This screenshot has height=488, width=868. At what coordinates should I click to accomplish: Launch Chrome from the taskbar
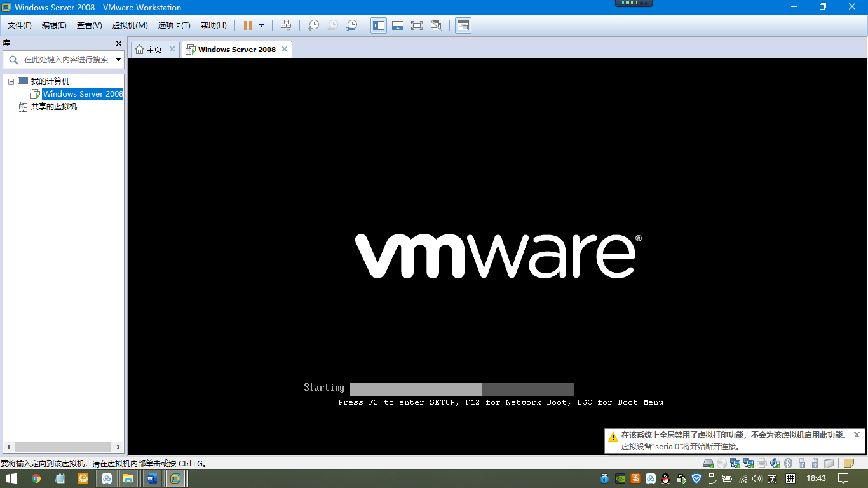(36, 478)
